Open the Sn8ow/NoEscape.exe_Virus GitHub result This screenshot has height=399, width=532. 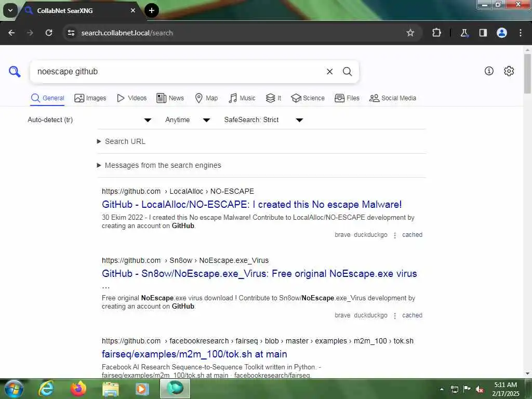tap(259, 273)
